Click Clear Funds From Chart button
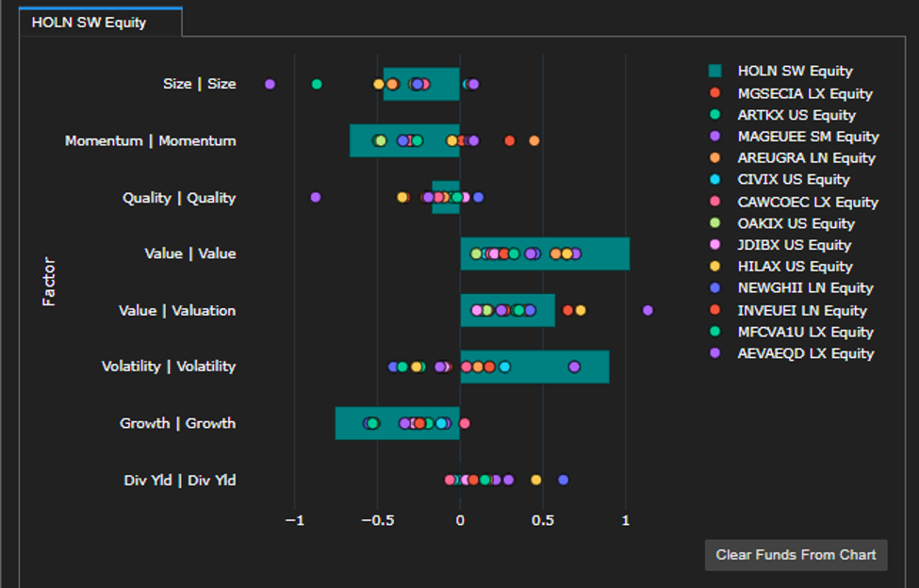 (796, 555)
